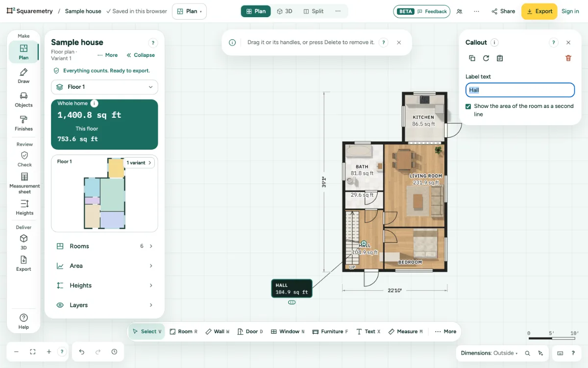Viewport: 588px width, 368px height.
Task: Open the collaborators people icon
Action: [x=459, y=11]
